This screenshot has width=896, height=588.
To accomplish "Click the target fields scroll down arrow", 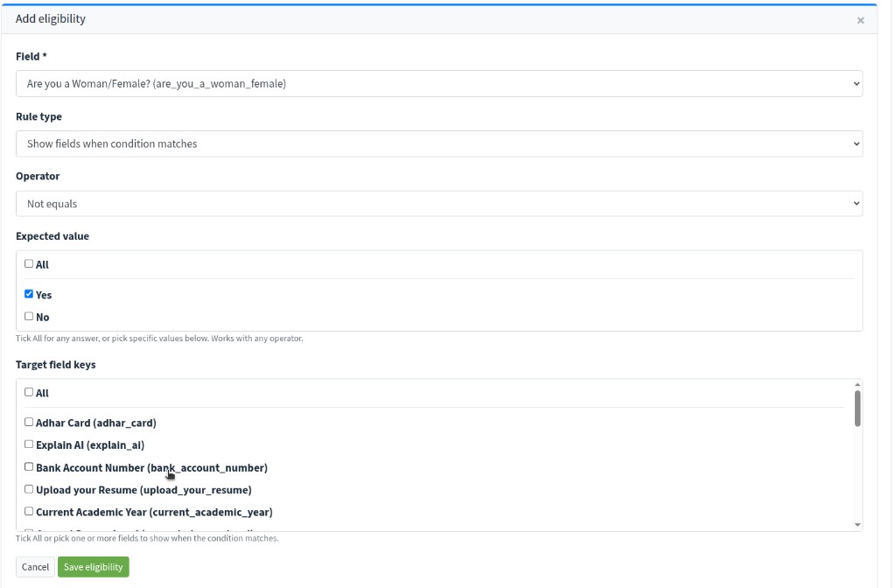I will pyautogui.click(x=857, y=525).
